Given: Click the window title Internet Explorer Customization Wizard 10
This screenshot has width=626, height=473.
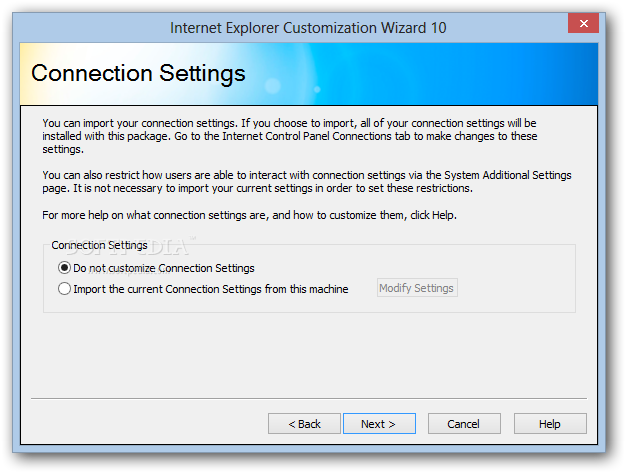Looking at the screenshot, I should coord(308,28).
